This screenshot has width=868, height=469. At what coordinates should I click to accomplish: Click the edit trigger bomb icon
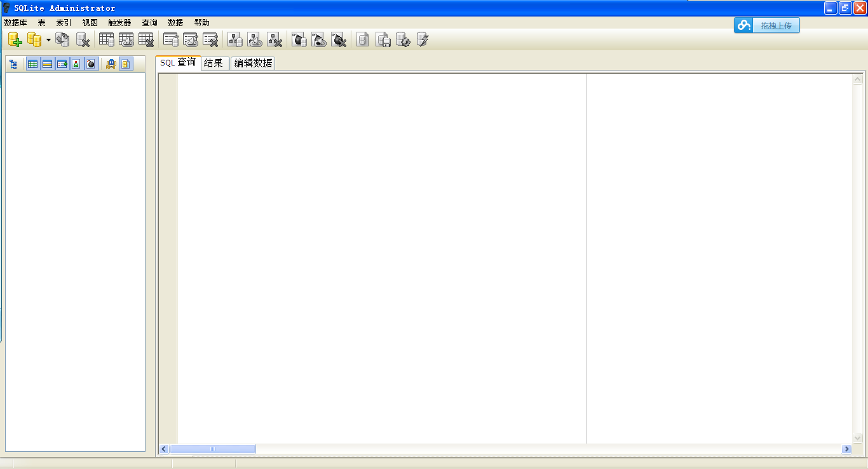tap(319, 39)
